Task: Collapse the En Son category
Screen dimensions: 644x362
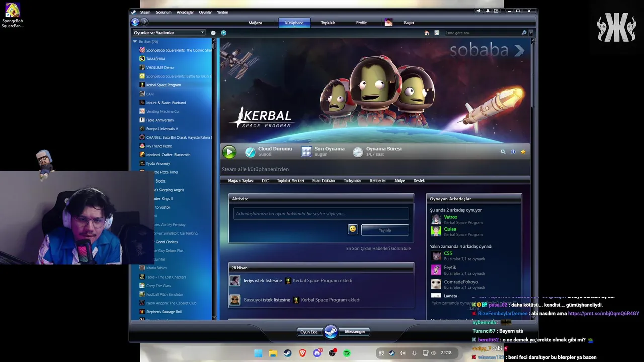Action: pos(135,42)
